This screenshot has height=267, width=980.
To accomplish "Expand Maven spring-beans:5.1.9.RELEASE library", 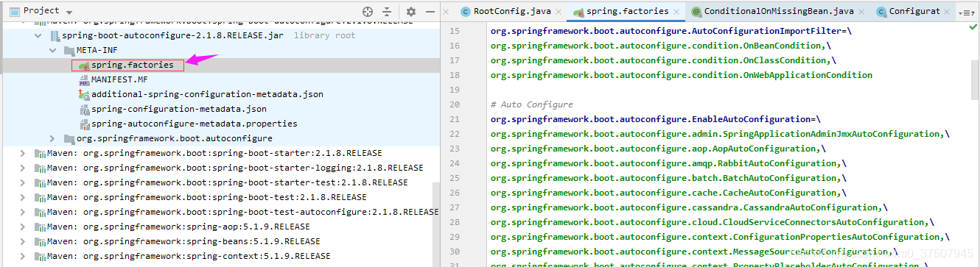I will 23,241.
